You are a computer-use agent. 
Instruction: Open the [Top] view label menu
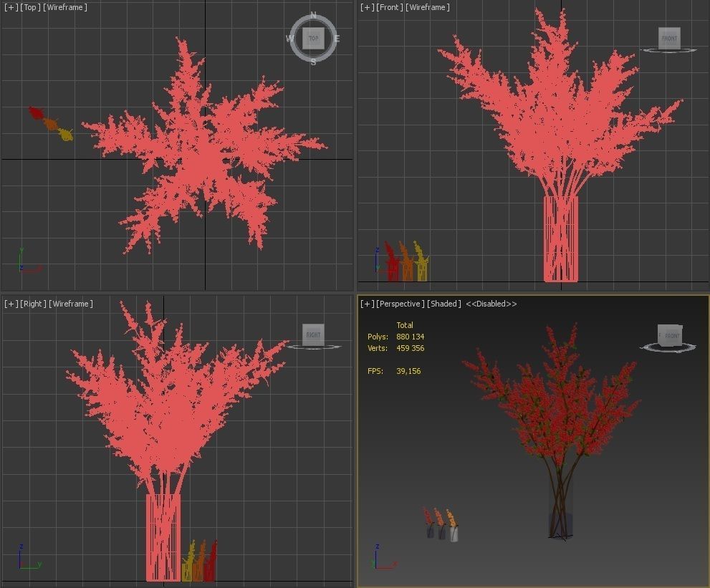pyautogui.click(x=30, y=7)
